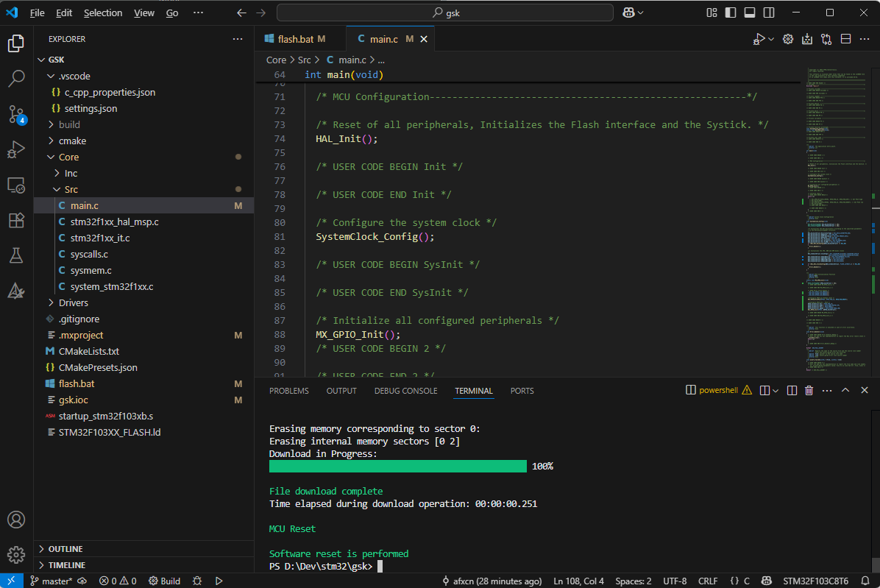Open the Search view in activity bar
The width and height of the screenshot is (880, 588).
click(x=16, y=79)
